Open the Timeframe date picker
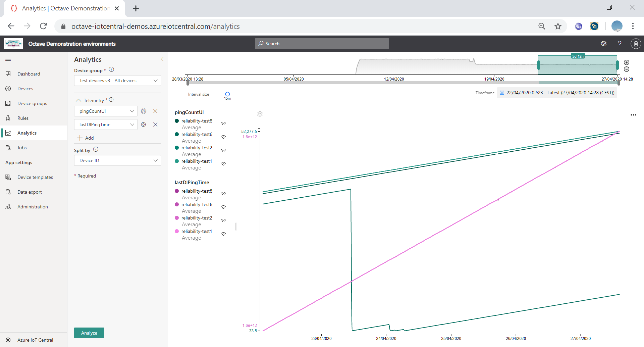The image size is (644, 347). tap(557, 93)
